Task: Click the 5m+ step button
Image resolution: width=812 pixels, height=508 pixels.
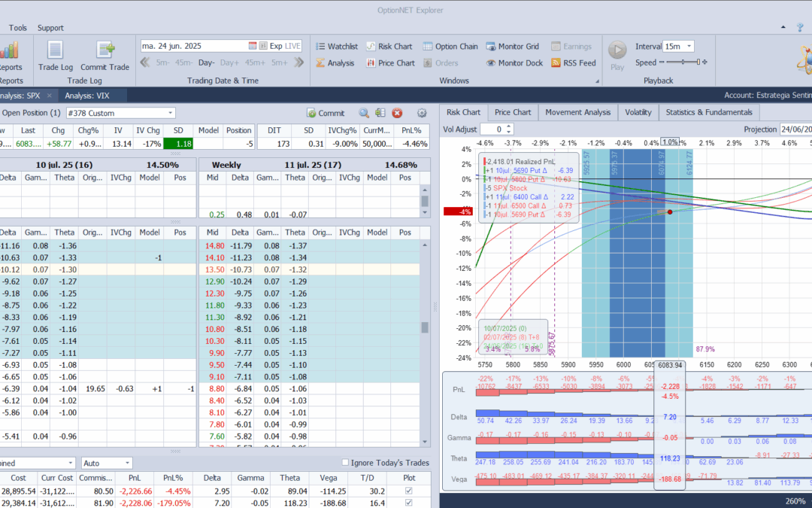Action: pyautogui.click(x=279, y=62)
